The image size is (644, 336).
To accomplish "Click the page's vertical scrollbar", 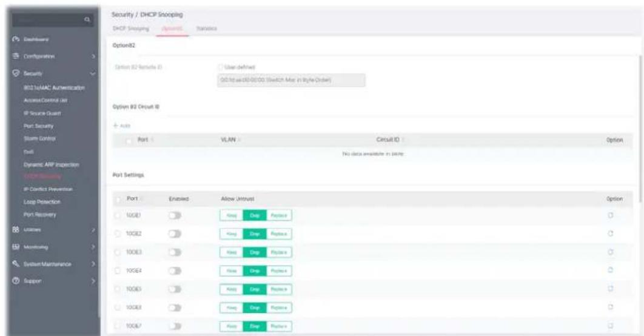I will tap(642, 127).
